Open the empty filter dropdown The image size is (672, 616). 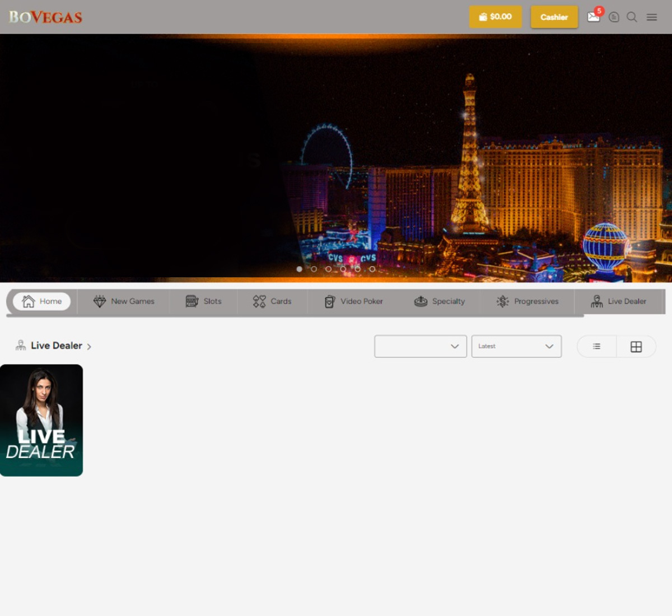420,346
